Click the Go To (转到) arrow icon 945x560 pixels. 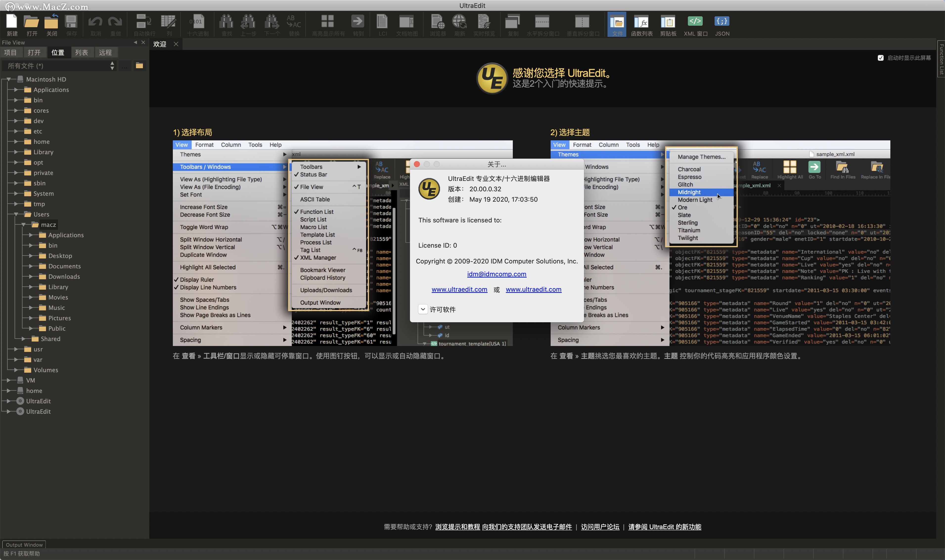click(x=358, y=22)
